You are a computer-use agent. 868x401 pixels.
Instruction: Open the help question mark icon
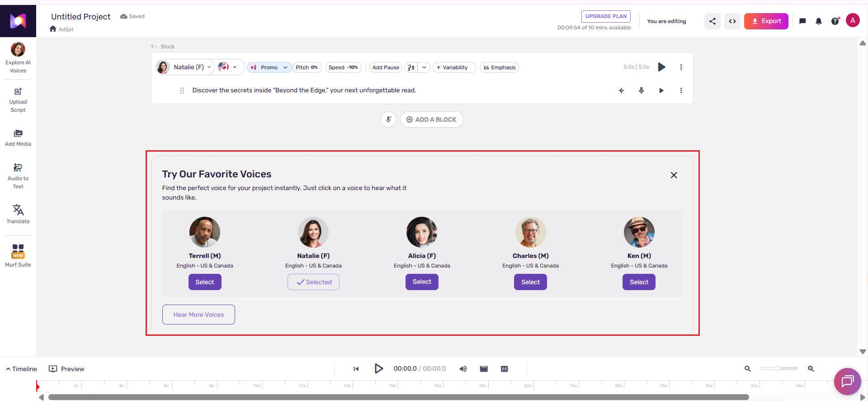(835, 21)
